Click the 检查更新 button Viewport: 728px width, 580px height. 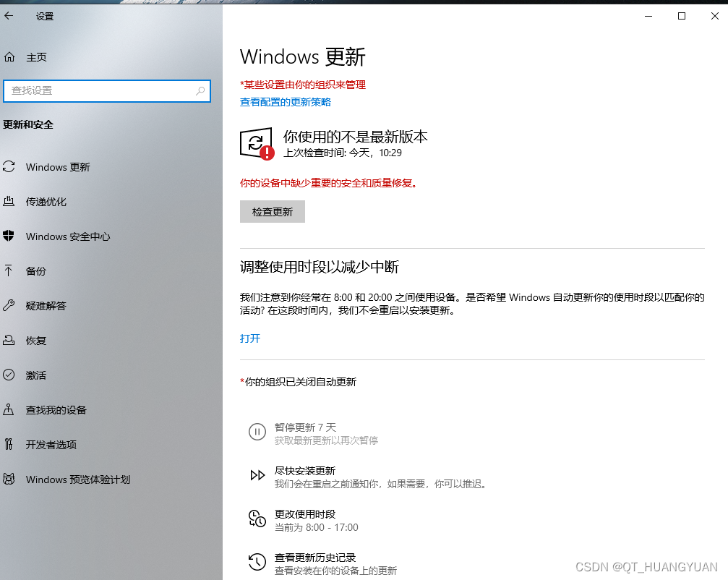point(273,212)
